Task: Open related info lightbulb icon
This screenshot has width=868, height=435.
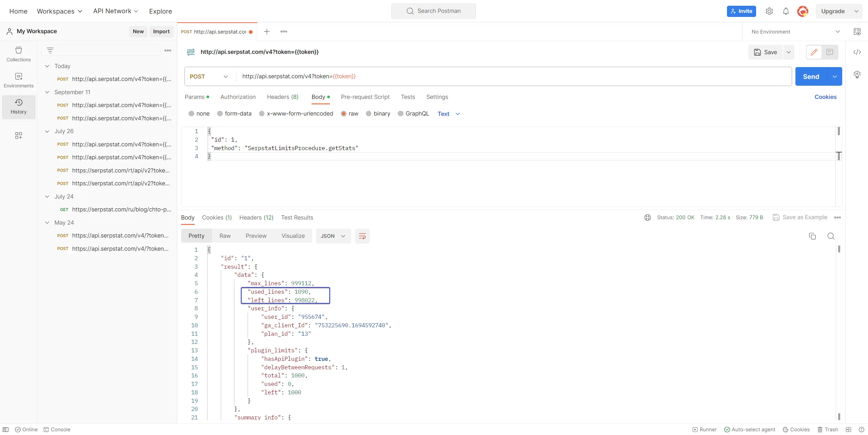Action: (857, 74)
